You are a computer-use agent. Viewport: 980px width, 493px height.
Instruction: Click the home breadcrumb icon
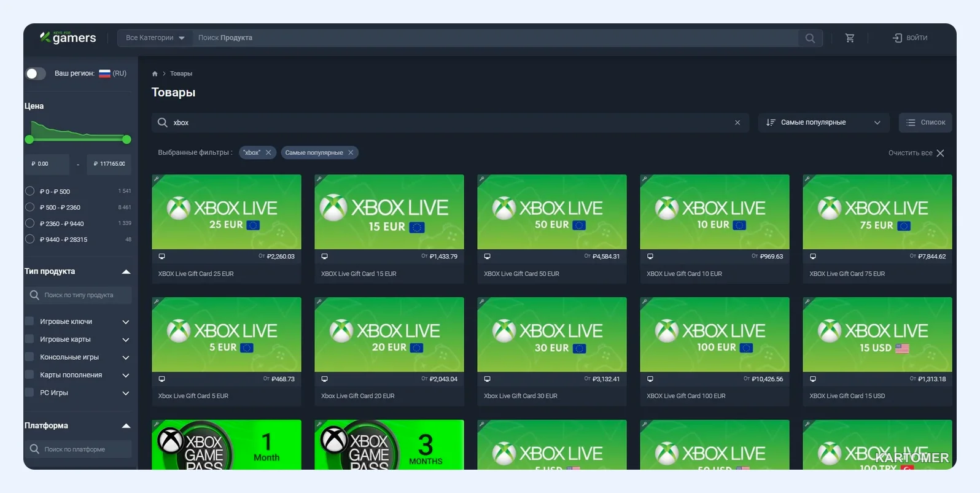(155, 74)
